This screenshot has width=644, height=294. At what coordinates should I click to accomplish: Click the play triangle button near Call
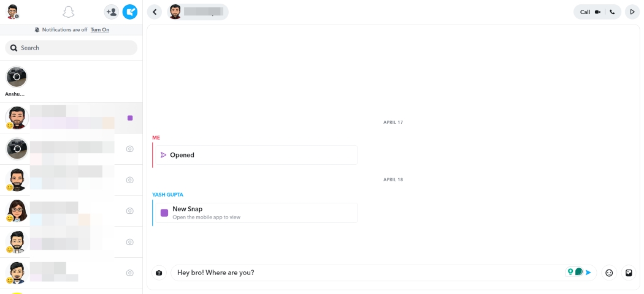point(632,12)
